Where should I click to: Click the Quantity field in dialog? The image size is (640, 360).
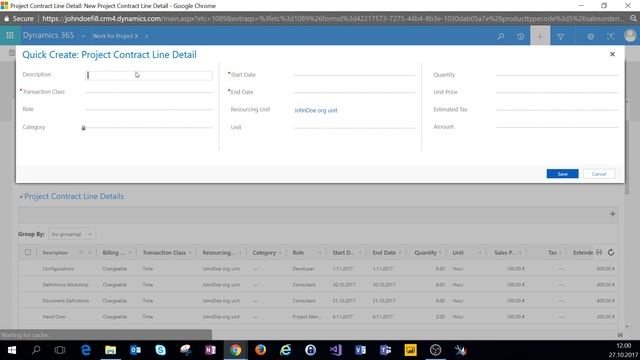click(x=557, y=75)
